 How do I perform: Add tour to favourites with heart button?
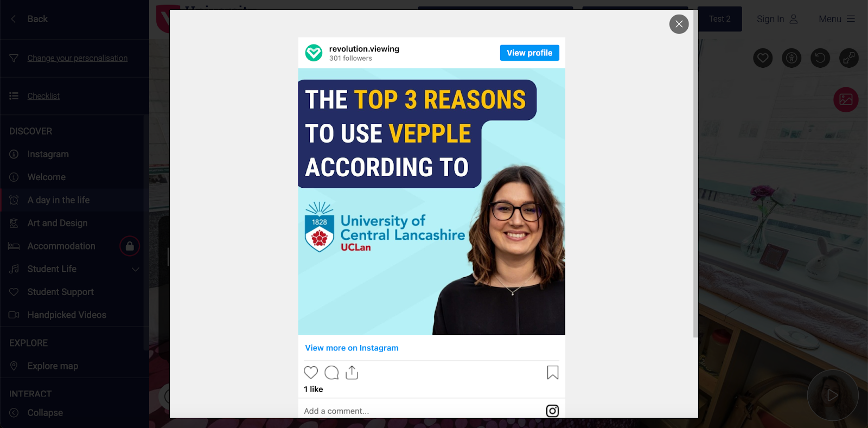(x=763, y=58)
